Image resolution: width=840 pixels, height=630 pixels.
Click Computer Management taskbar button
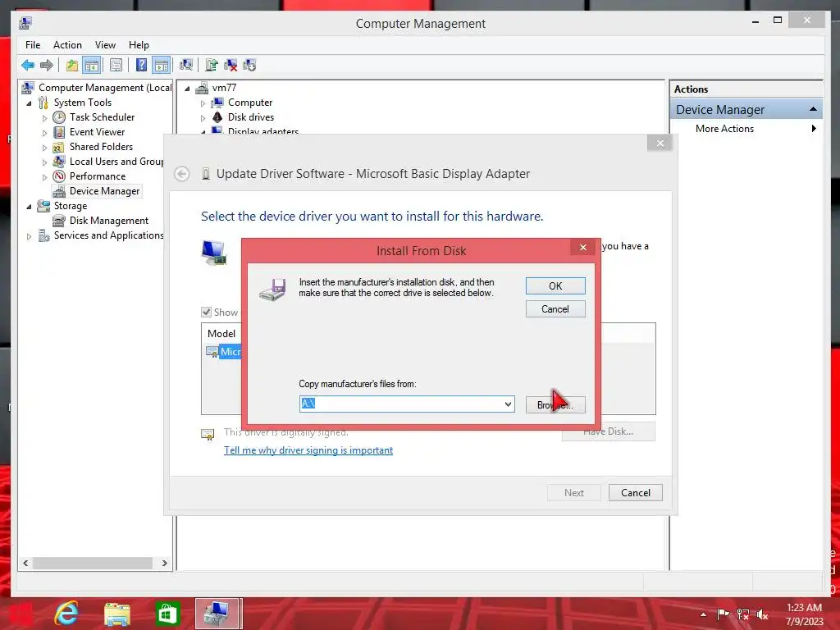pos(218,614)
